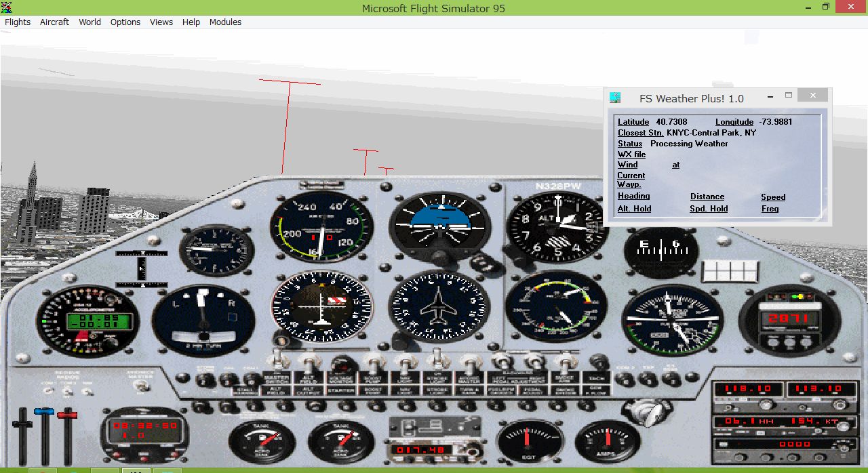Open the Flights menu
868x473 pixels.
point(18,22)
